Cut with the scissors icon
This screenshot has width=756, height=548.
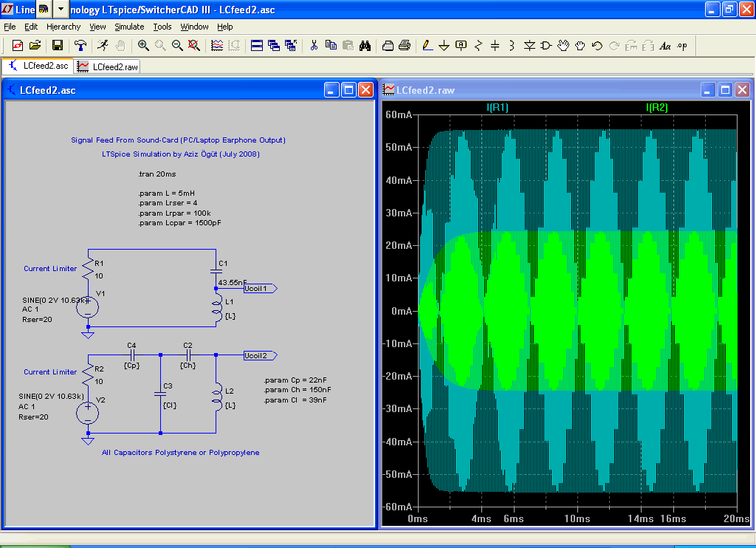[x=314, y=46]
